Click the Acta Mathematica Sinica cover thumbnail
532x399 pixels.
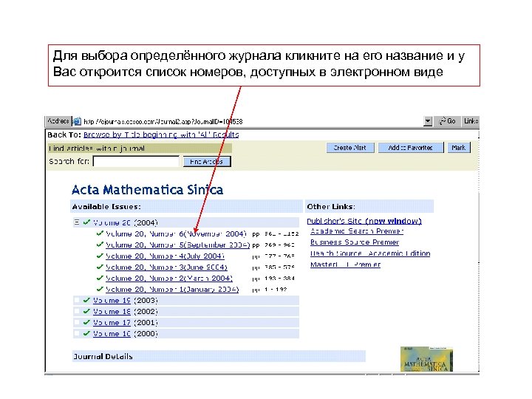(x=426, y=359)
